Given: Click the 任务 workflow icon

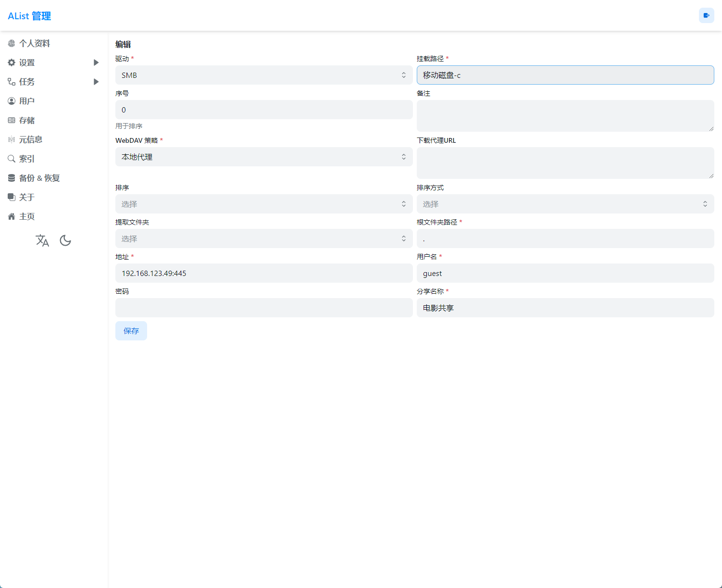Looking at the screenshot, I should click(12, 82).
